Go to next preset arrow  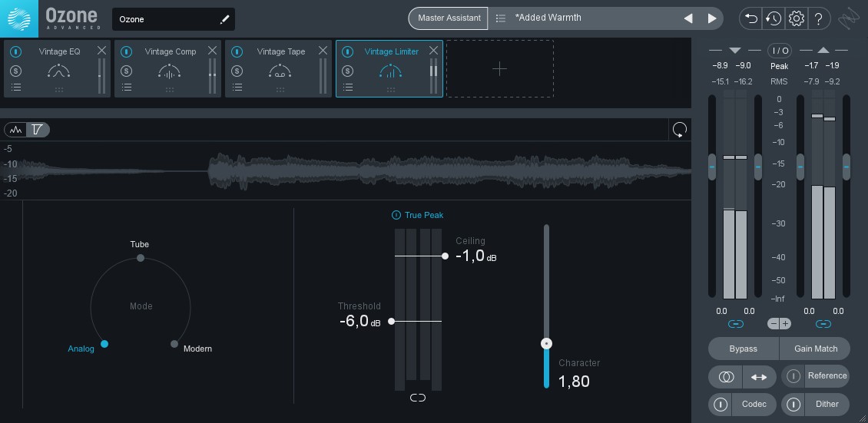pos(712,18)
